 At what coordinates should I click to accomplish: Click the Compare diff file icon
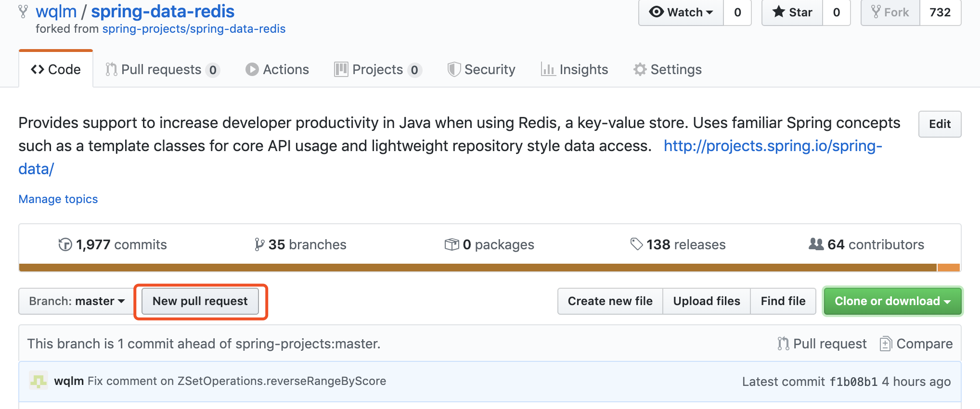(x=886, y=344)
